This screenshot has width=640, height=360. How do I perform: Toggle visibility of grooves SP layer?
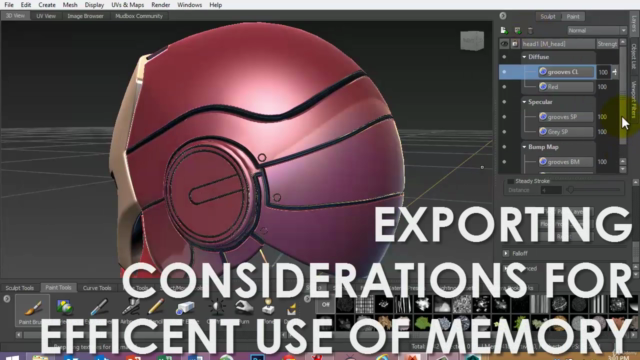tap(504, 117)
